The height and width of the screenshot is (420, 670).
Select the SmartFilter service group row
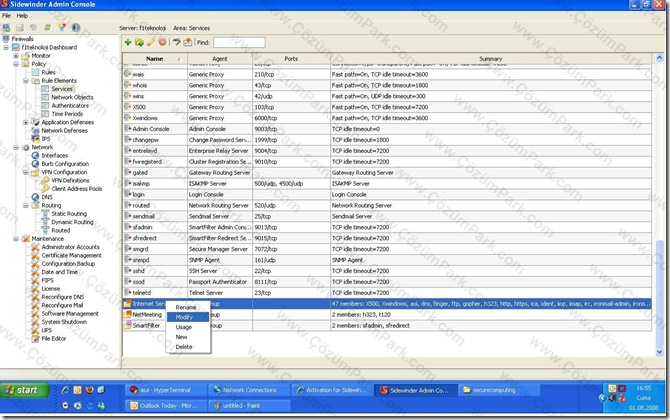(387, 326)
